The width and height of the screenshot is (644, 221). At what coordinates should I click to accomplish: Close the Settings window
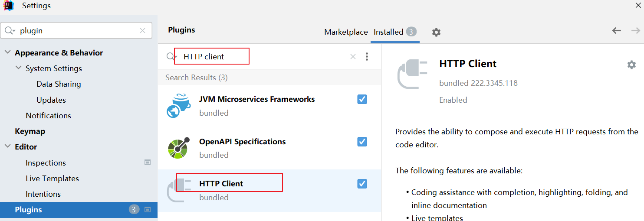click(638, 5)
